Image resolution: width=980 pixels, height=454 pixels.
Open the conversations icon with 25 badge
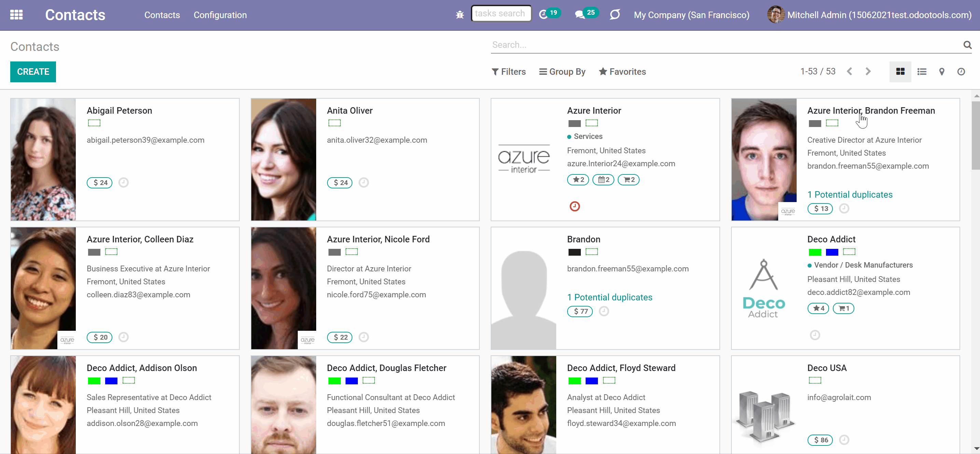point(586,14)
